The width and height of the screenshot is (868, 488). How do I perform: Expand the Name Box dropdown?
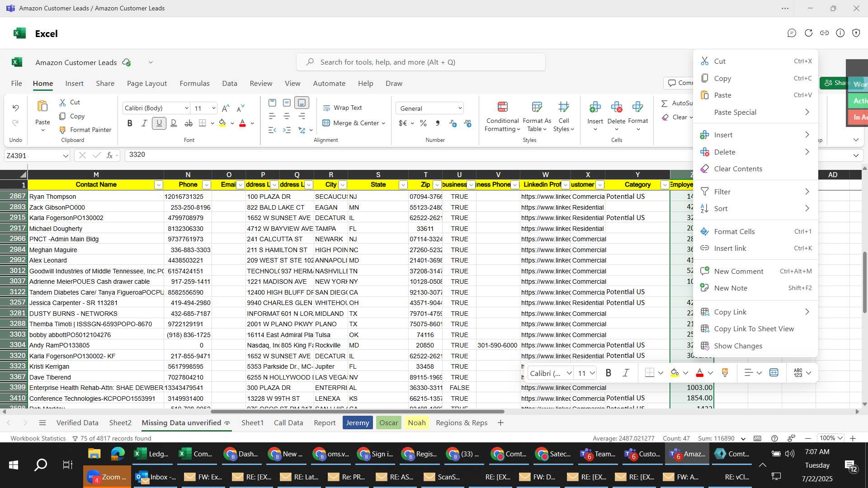(66, 156)
